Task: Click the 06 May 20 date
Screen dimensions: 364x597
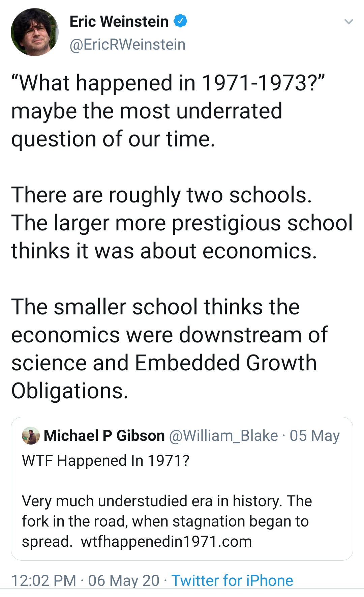Action: tap(124, 580)
